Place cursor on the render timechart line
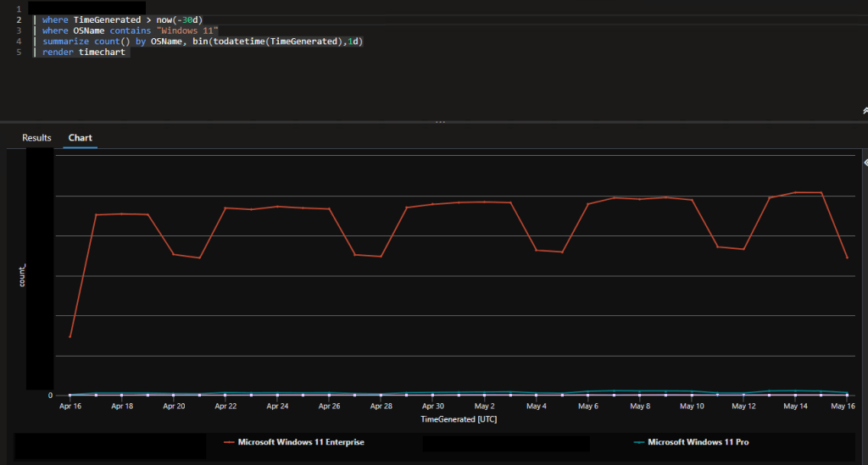The height and width of the screenshot is (465, 868). (83, 53)
